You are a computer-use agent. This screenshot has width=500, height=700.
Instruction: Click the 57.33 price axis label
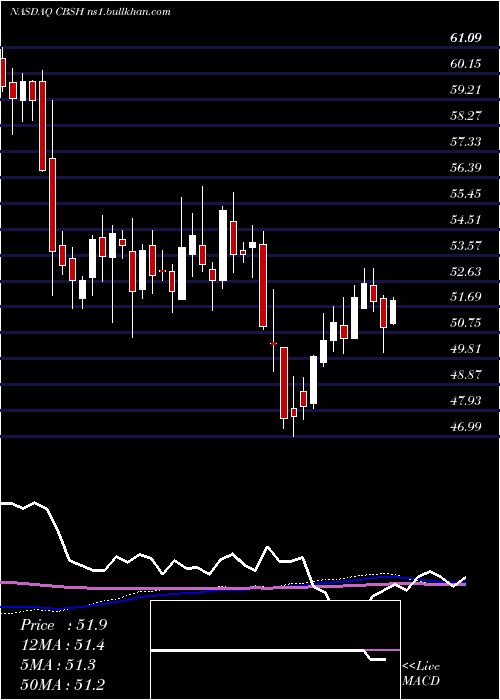click(466, 142)
